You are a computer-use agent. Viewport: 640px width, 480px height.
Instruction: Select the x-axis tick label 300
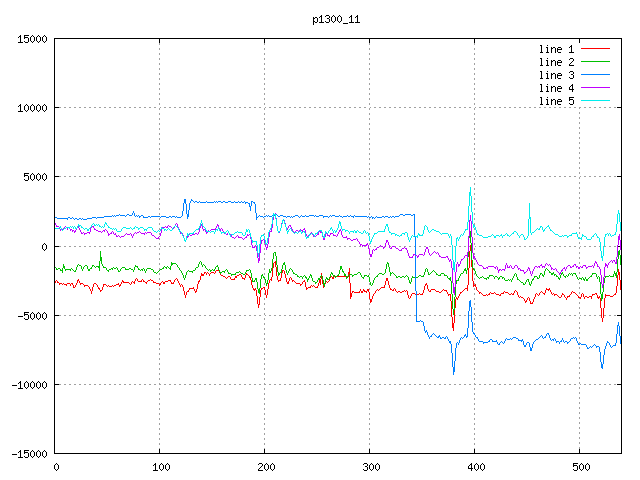(370, 467)
